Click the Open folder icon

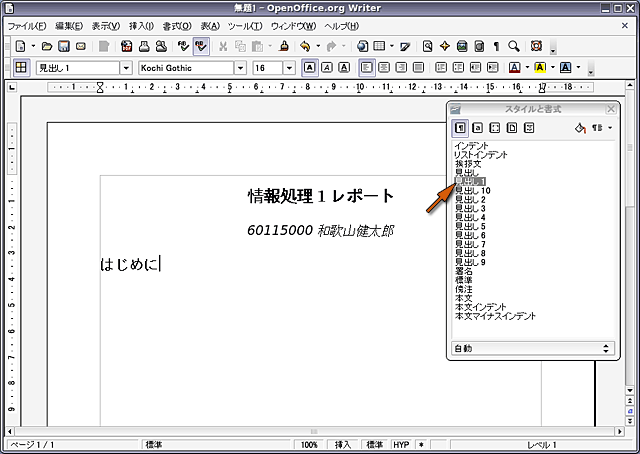coord(46,46)
